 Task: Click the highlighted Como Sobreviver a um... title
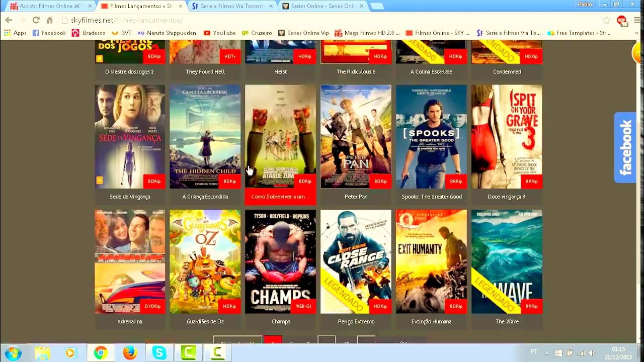(280, 197)
